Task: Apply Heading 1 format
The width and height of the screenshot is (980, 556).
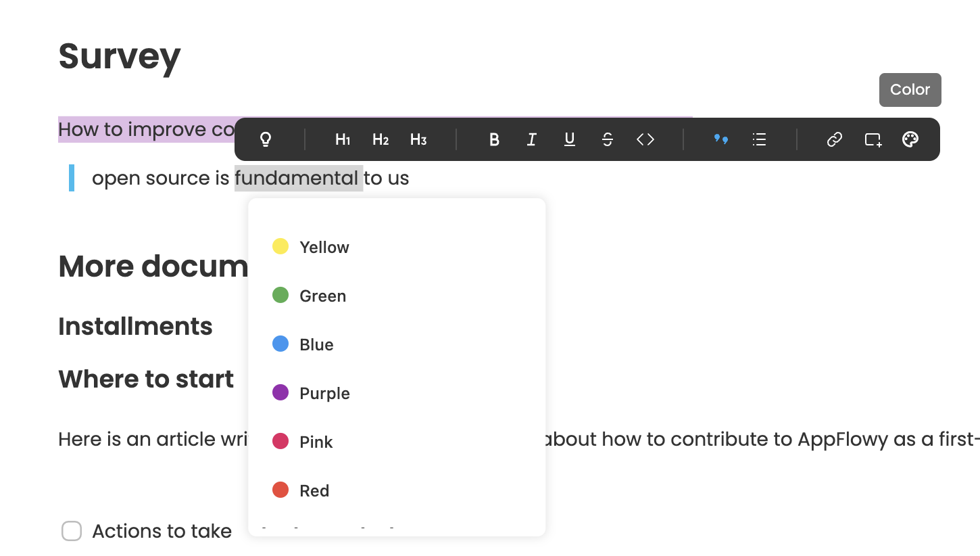Action: click(343, 139)
